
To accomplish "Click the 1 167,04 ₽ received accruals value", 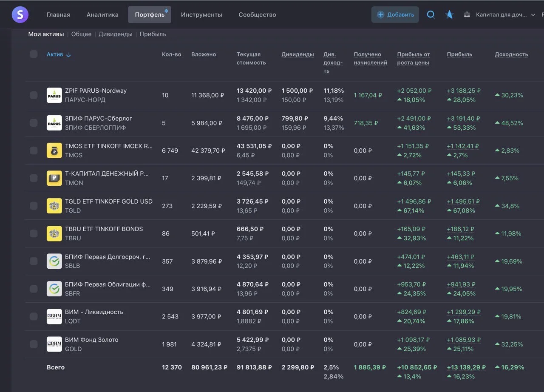I will tap(368, 95).
